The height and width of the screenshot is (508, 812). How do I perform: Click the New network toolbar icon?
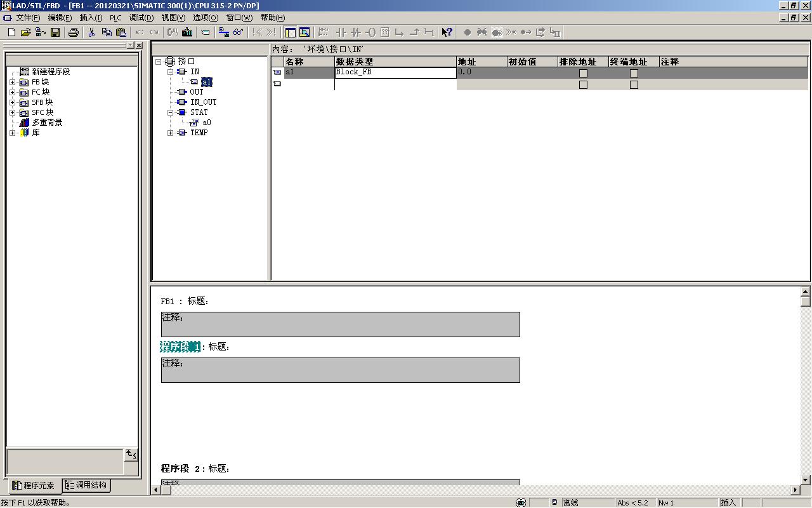click(324, 32)
